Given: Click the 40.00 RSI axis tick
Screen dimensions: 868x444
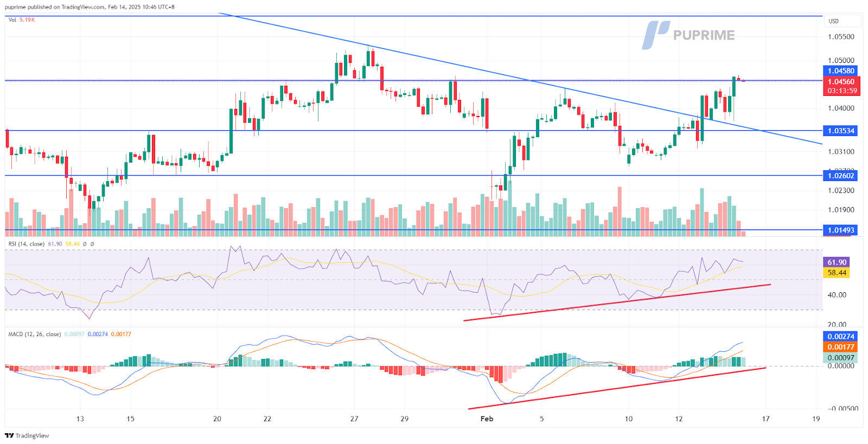Looking at the screenshot, I should coord(837,295).
